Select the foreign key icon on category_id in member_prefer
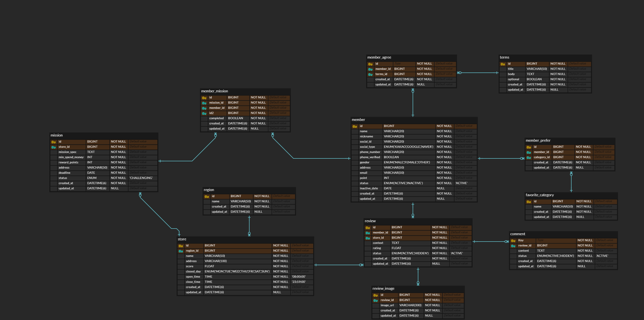 click(529, 157)
